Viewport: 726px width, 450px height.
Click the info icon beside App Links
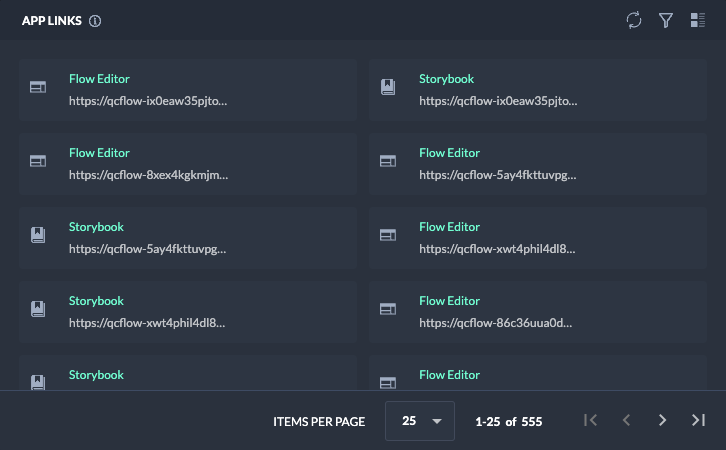(x=95, y=21)
